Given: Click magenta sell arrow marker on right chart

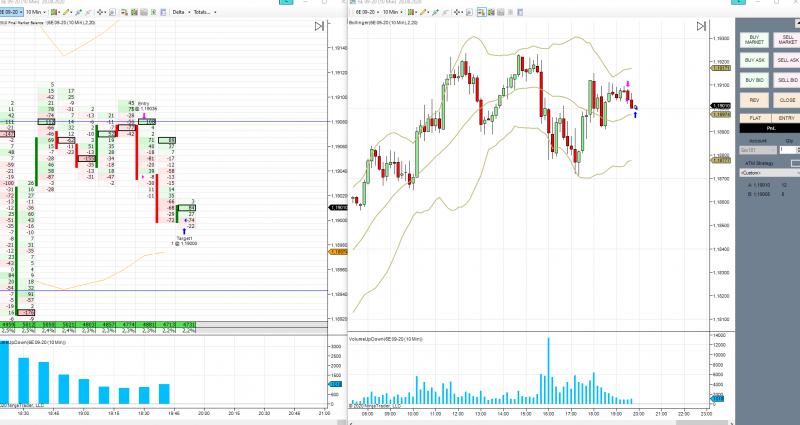Looking at the screenshot, I should (628, 84).
